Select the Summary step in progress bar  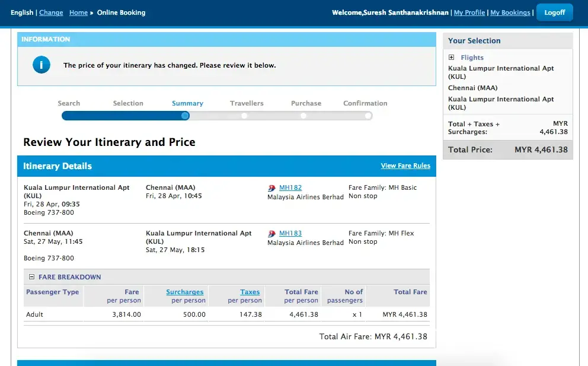(186, 116)
